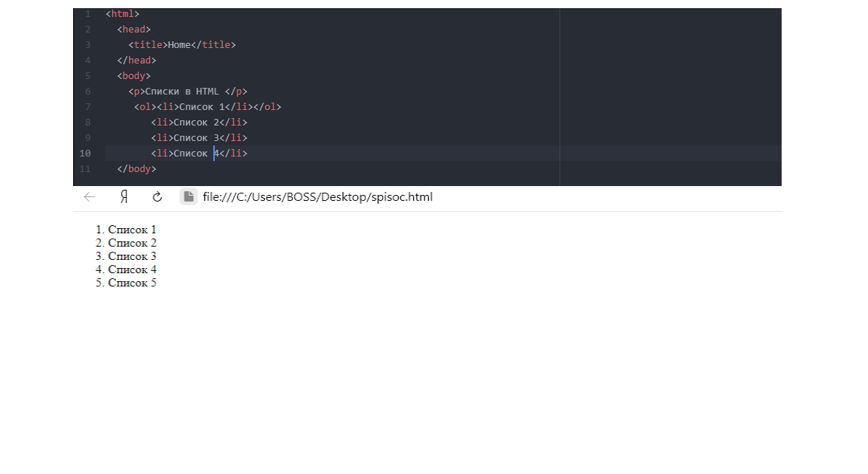Click the closing </head> tag in code
Image resolution: width=868 pixels, height=474 pixels.
point(137,61)
